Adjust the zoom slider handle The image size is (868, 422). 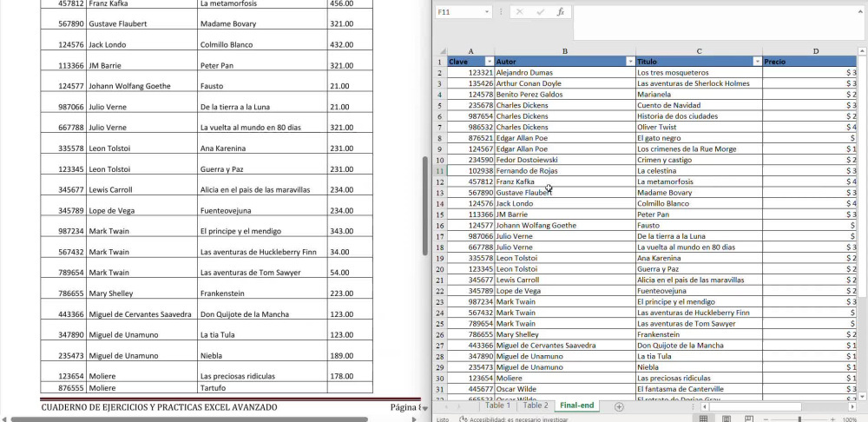click(x=799, y=419)
